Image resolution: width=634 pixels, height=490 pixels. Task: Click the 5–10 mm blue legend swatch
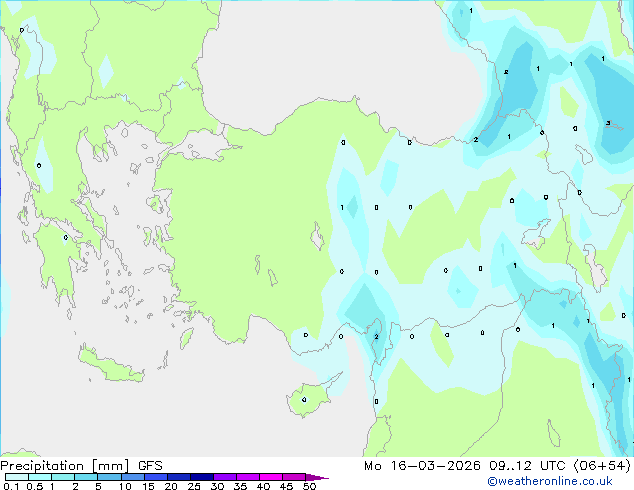[109, 477]
